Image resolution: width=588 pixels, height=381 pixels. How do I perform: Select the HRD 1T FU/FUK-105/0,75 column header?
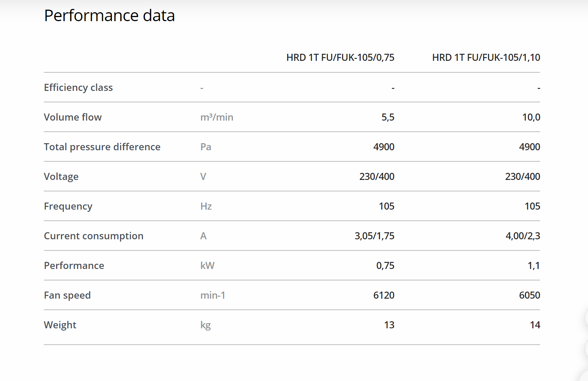340,58
